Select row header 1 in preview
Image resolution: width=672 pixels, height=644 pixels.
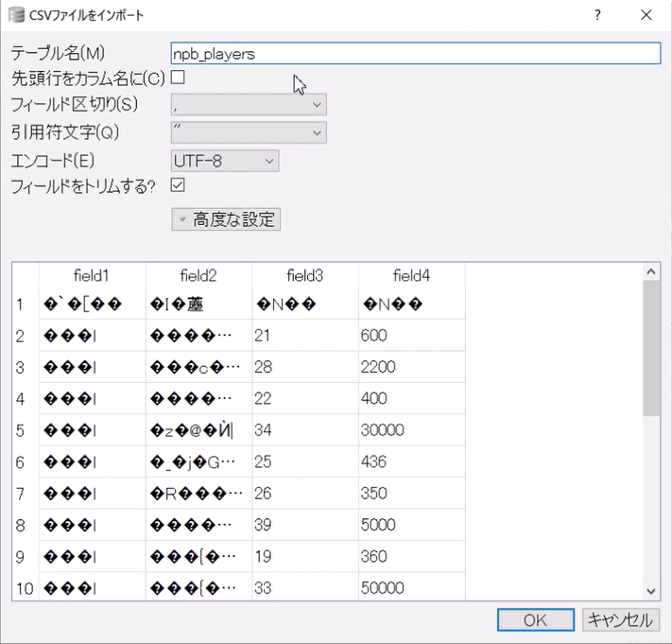pos(26,304)
